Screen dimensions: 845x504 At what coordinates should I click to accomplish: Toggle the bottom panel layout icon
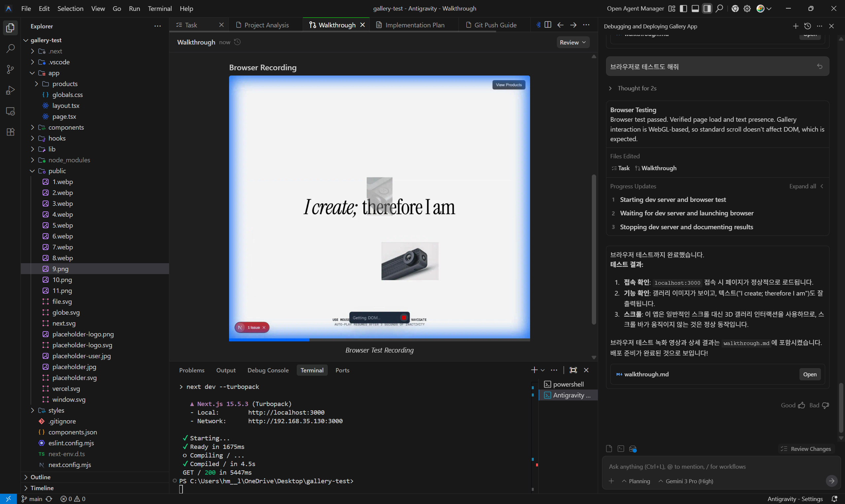point(695,9)
